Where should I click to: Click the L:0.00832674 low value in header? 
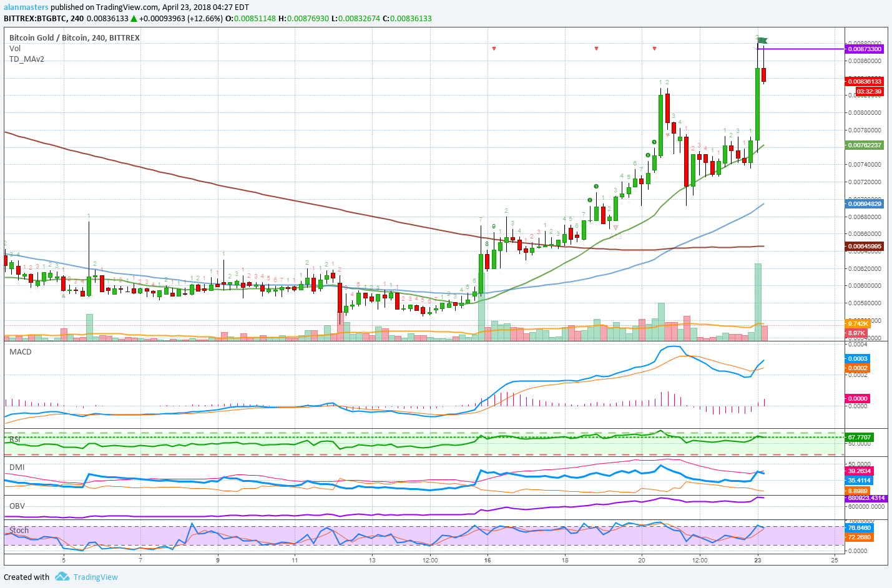[x=355, y=18]
